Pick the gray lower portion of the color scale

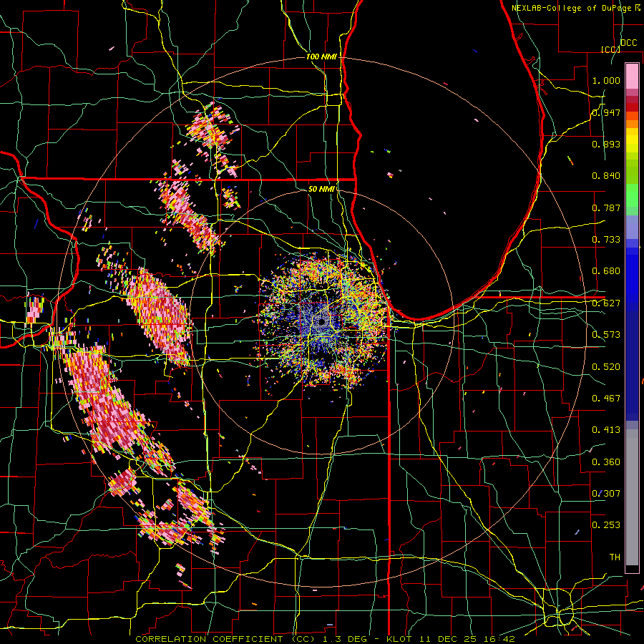click(x=632, y=497)
